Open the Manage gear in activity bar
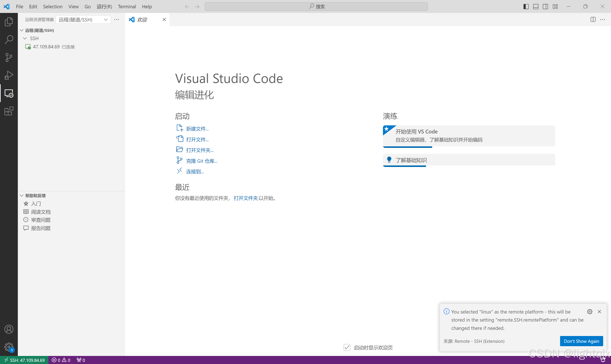The width and height of the screenshot is (611, 364). (x=9, y=347)
